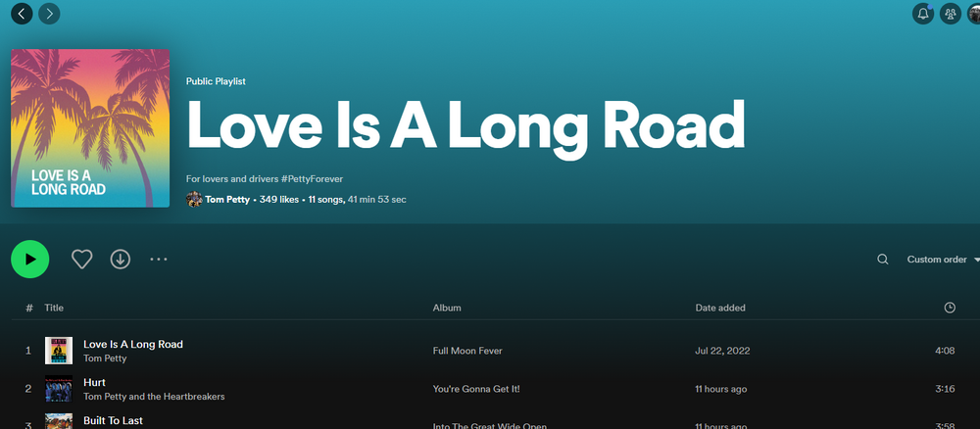Play the Love Is A Long Road playlist
Viewport: 980px width, 429px height.
[30, 260]
